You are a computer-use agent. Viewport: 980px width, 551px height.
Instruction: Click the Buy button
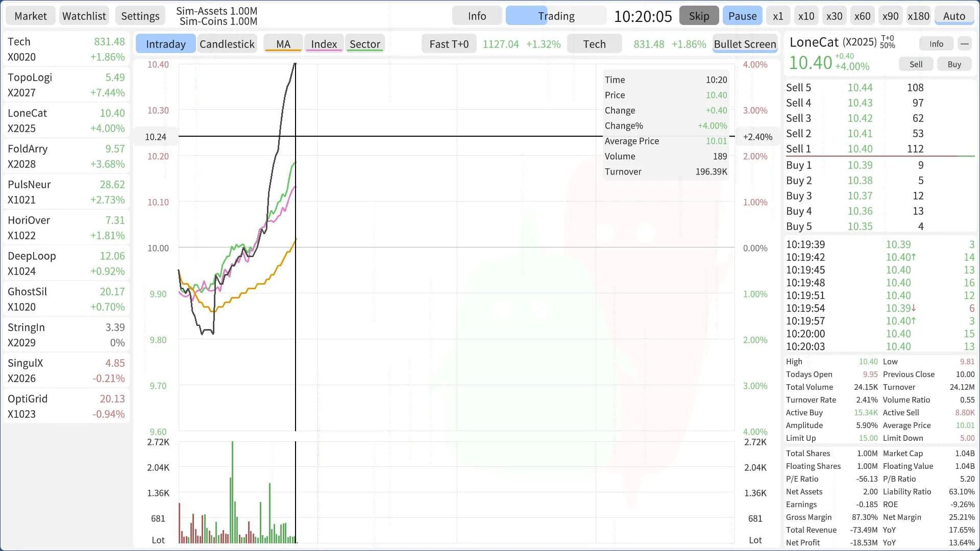pyautogui.click(x=954, y=64)
